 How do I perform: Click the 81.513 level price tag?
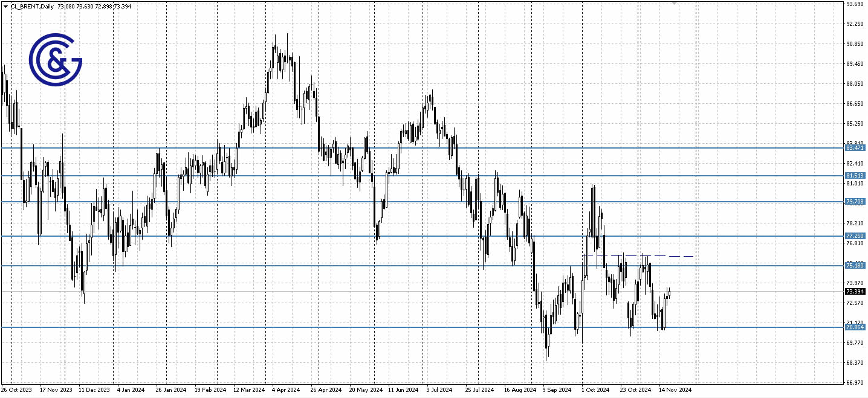[x=854, y=175]
